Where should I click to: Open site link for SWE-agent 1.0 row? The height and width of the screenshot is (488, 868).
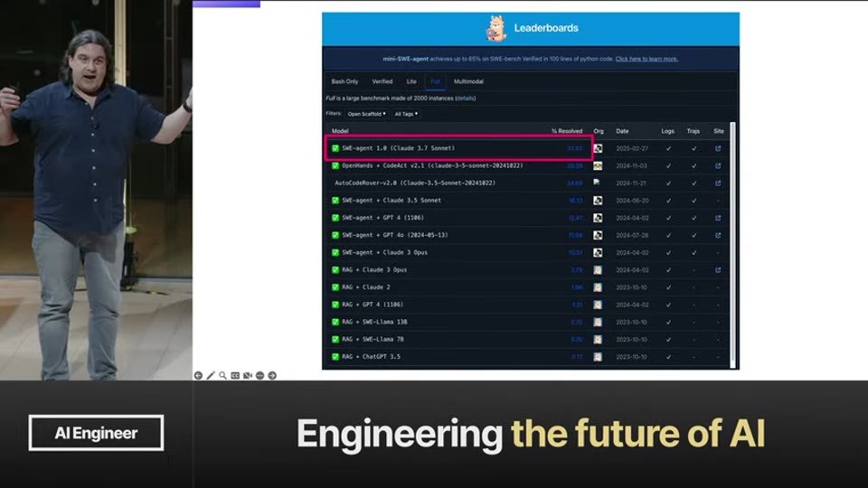click(x=718, y=148)
